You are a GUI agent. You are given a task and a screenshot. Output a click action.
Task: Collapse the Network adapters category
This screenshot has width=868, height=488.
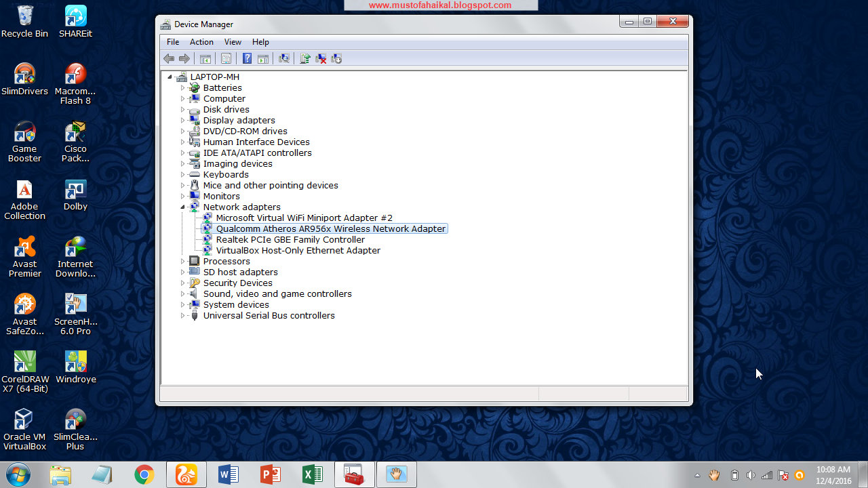(x=184, y=207)
